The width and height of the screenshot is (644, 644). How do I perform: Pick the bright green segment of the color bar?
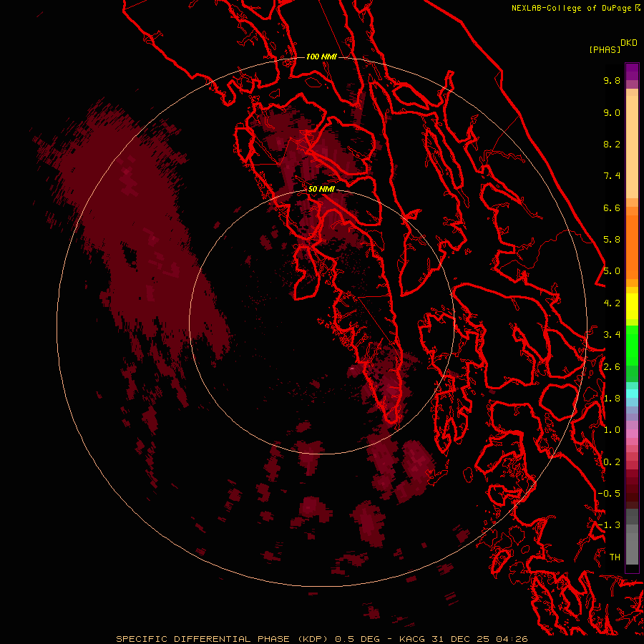632,346
